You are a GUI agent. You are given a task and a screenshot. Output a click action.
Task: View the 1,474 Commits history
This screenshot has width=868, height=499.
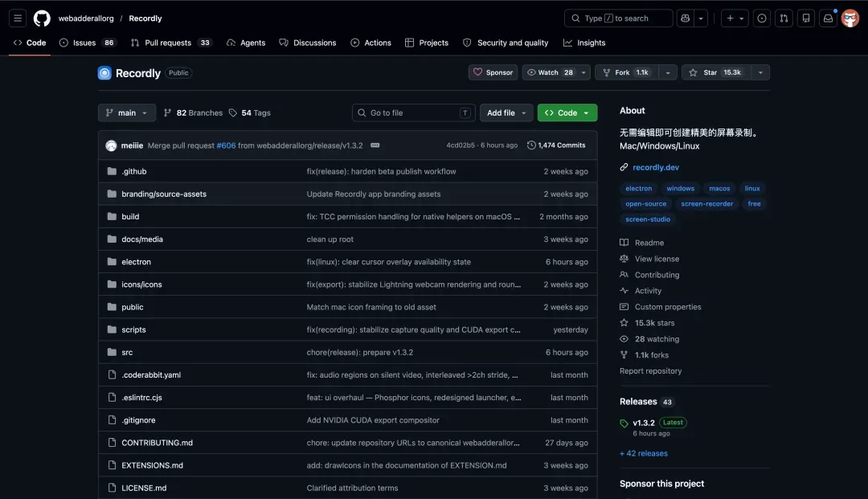pos(556,145)
